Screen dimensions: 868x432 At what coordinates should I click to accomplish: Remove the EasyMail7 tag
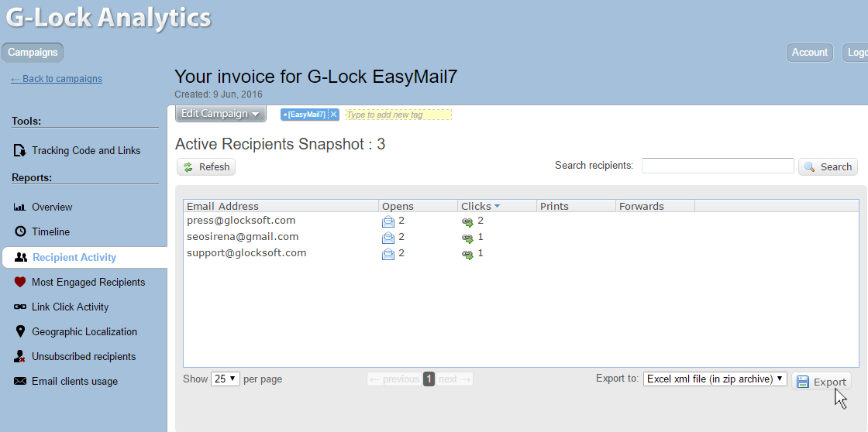334,115
